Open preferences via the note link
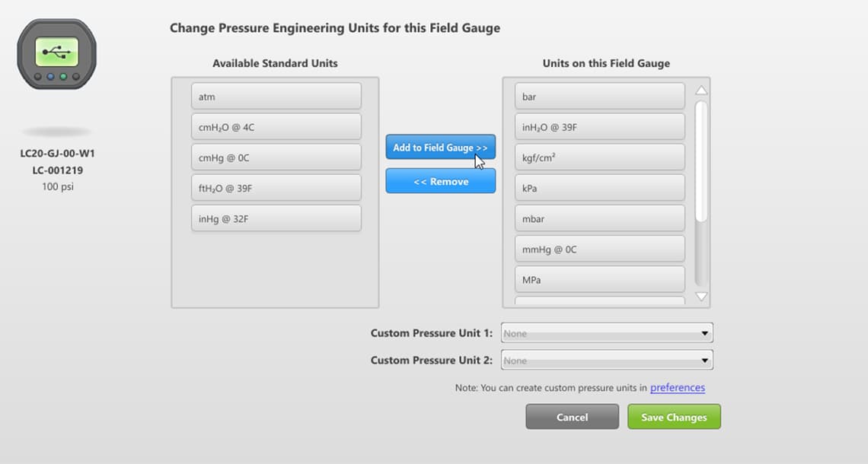Viewport: 868px width, 464px height. coord(676,387)
